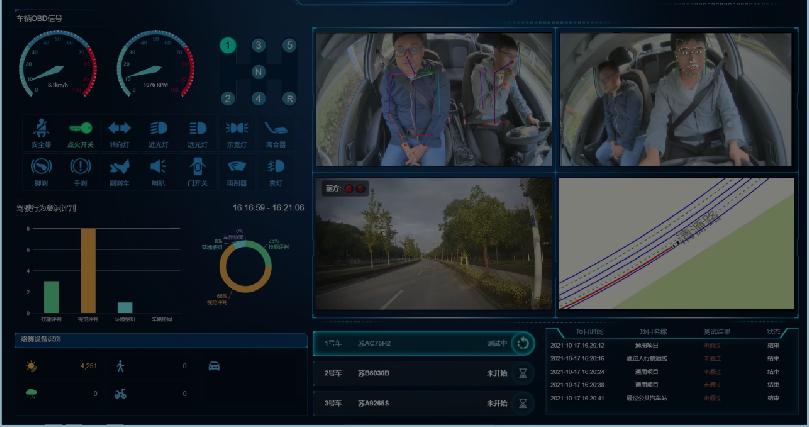Click the horn (喇叭) icon
Image resolution: width=809 pixels, height=427 pixels.
click(x=158, y=167)
